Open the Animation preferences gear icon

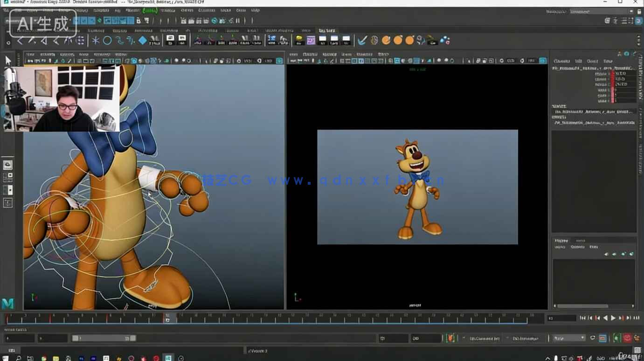[636, 338]
